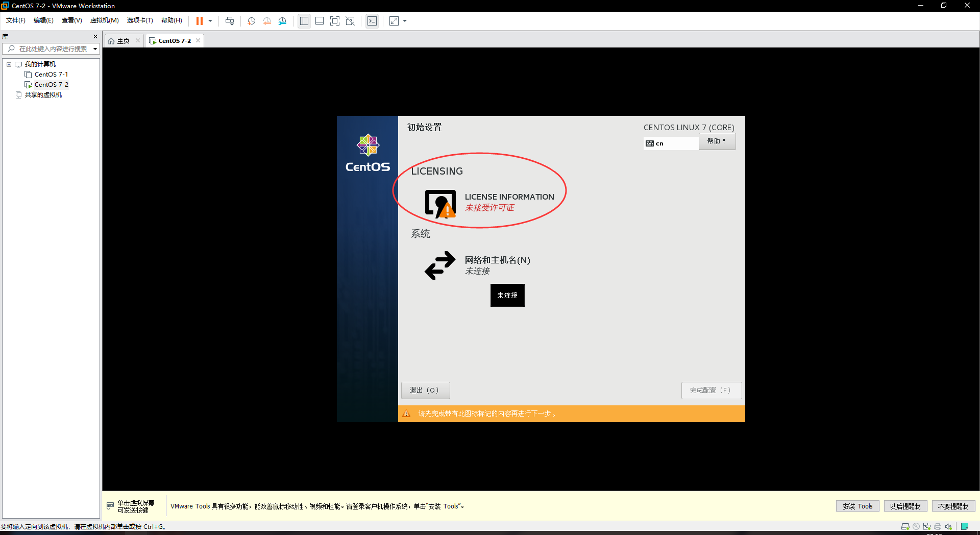980x535 pixels.
Task: Collapse the 我的计算机 tree node
Action: [x=9, y=64]
